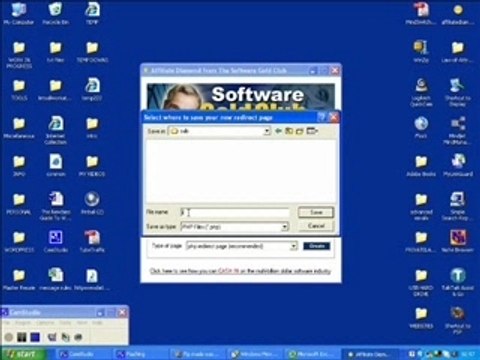Click the Save button in save dialog
480x360 pixels.
point(316,212)
